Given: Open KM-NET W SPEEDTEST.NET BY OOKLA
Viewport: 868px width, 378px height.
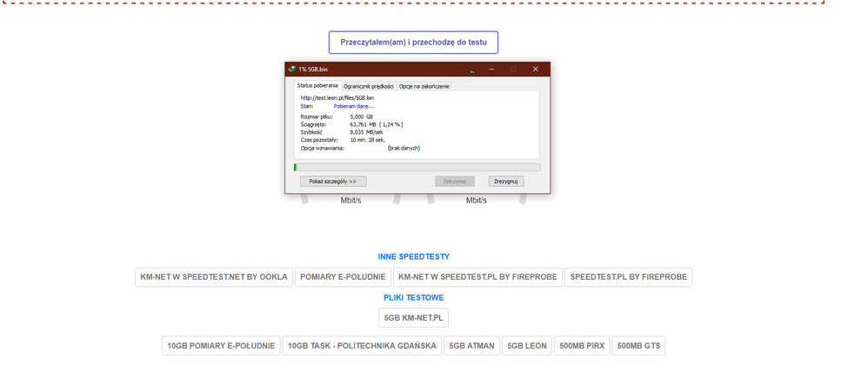Looking at the screenshot, I should 214,277.
